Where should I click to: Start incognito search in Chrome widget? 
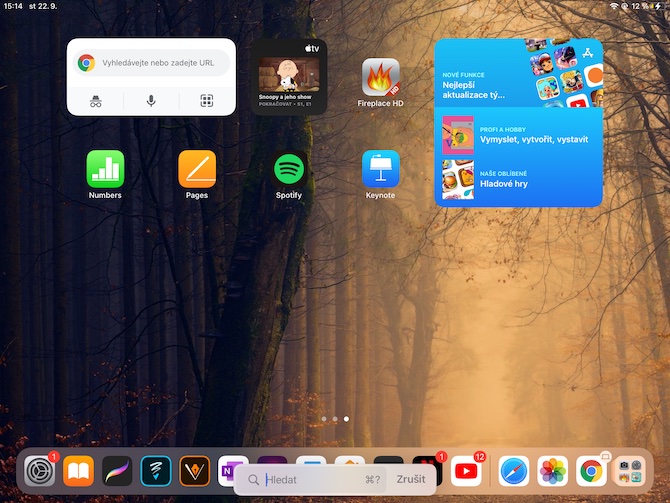pos(96,101)
